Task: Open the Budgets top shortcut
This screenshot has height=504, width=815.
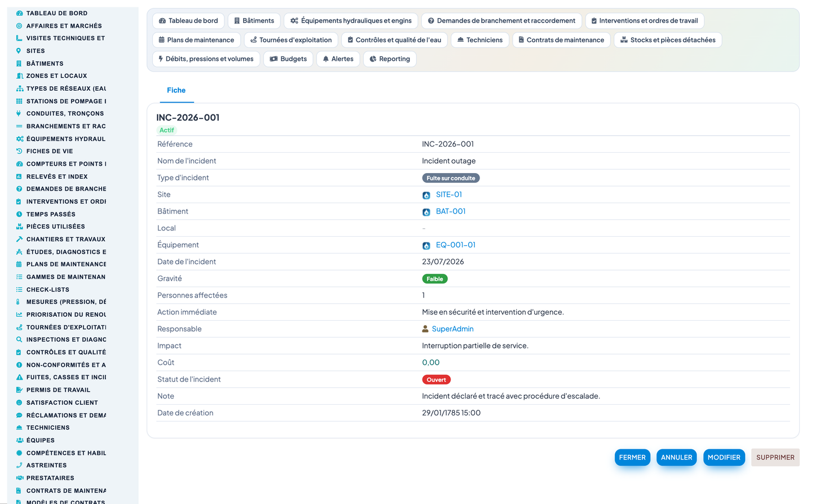Action: [x=288, y=59]
